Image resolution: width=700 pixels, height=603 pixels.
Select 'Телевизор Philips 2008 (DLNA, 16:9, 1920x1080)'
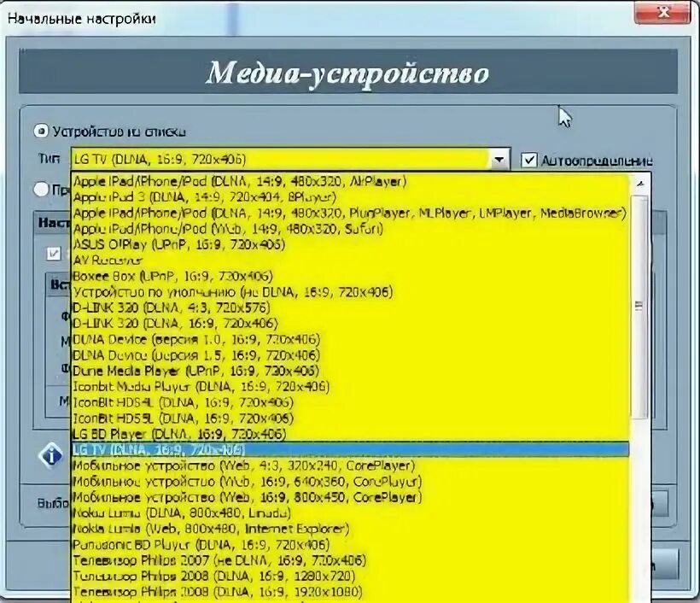point(350,592)
